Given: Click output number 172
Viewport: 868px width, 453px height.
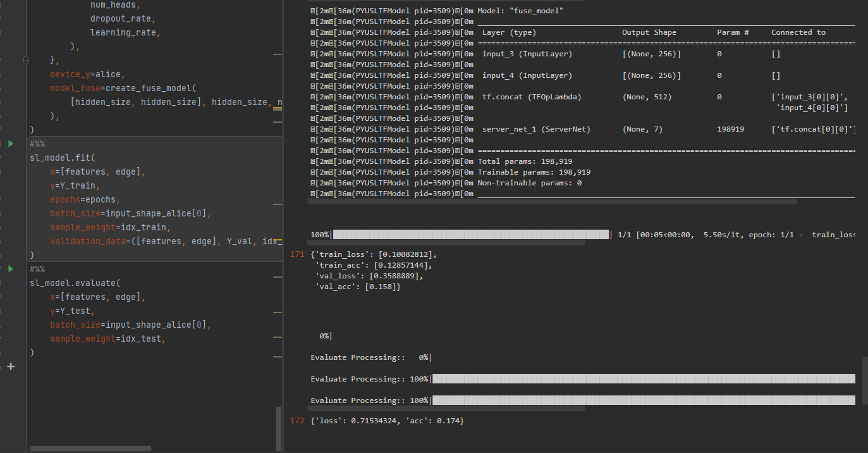Looking at the screenshot, I should pyautogui.click(x=296, y=421).
